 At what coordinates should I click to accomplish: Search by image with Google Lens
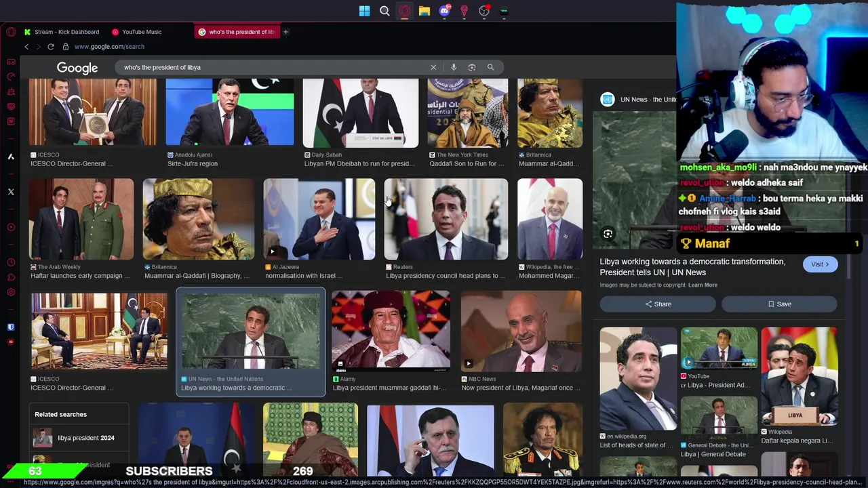coord(472,67)
